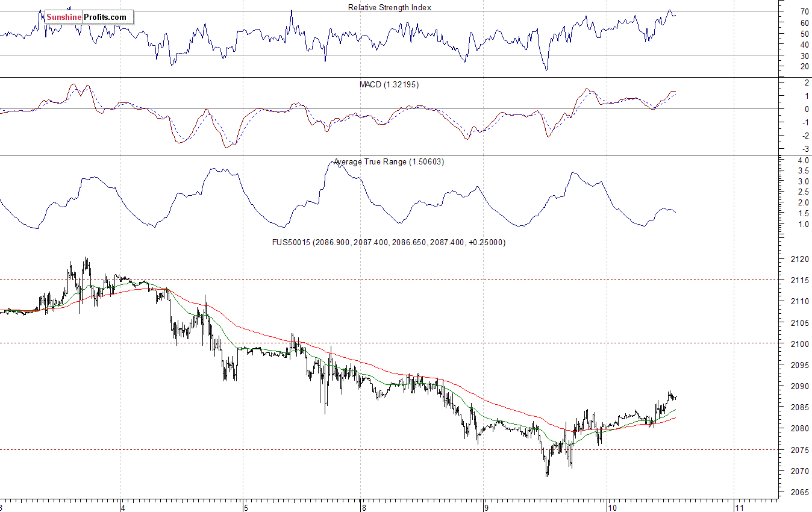The image size is (812, 512).
Task: Click the SunshineProfits.com logo
Action: [x=89, y=17]
